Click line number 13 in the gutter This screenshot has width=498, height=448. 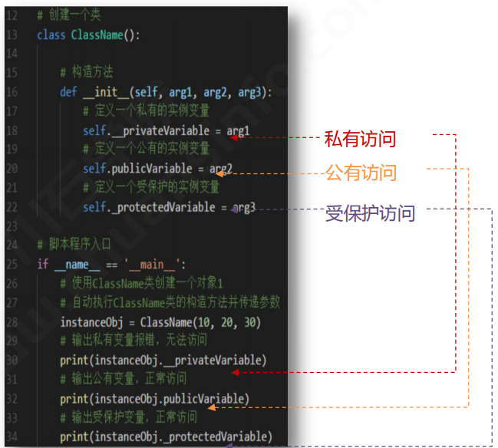(x=12, y=35)
